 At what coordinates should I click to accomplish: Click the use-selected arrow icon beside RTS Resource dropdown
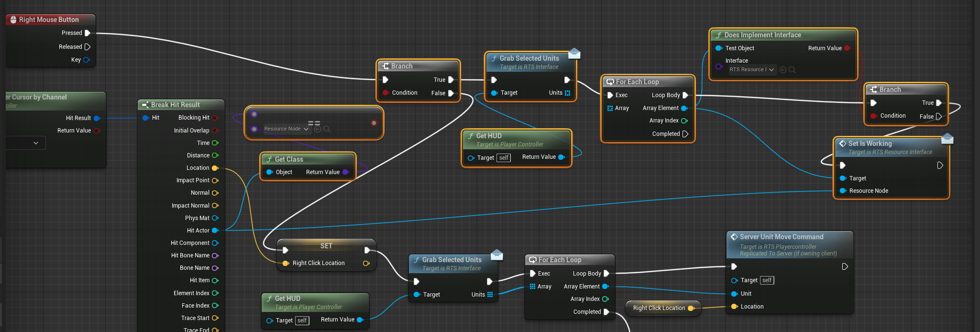(783, 70)
